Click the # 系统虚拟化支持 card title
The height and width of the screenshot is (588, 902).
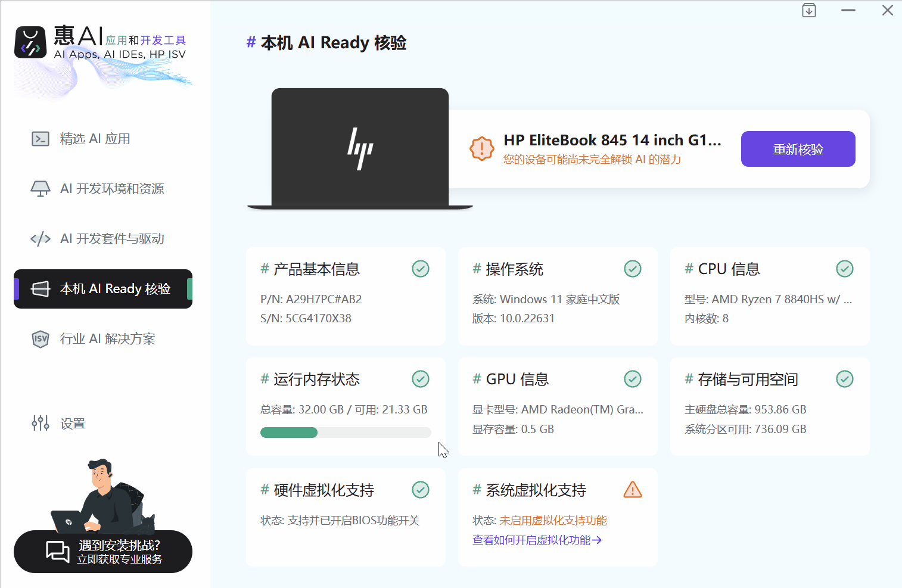(529, 490)
